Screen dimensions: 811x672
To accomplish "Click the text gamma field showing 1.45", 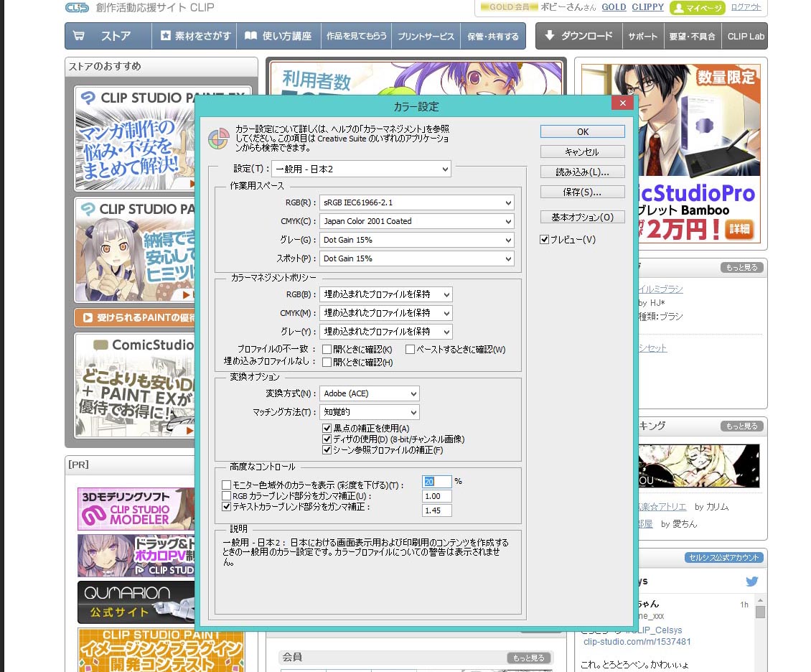I will pos(437,510).
